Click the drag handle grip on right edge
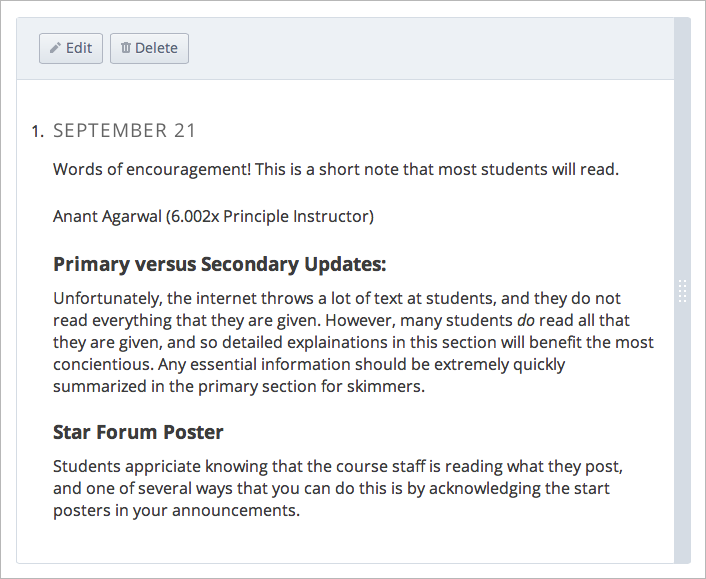706x579 pixels. (x=683, y=291)
